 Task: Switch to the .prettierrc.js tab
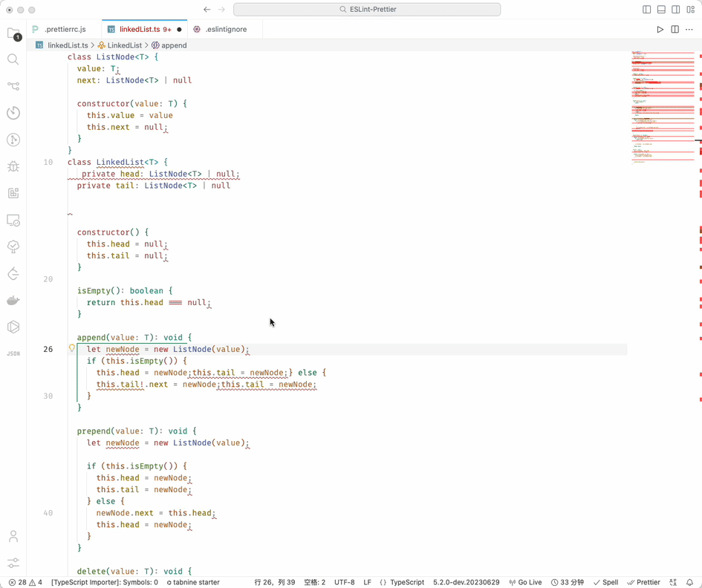click(64, 29)
